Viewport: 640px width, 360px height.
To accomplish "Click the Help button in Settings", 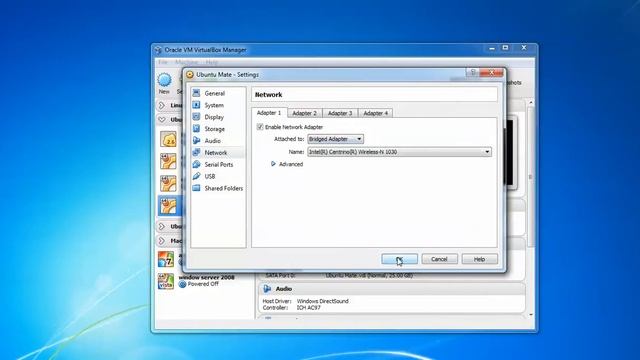I will pos(479,259).
